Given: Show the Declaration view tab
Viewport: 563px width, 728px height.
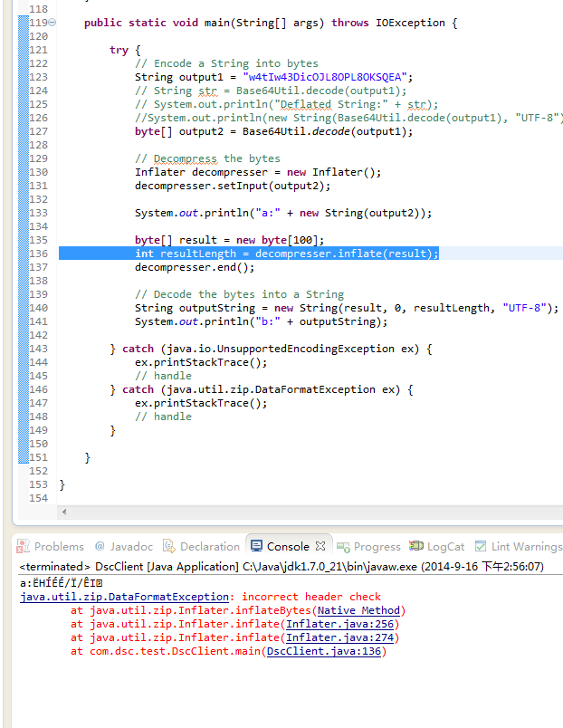Looking at the screenshot, I should 209,546.
